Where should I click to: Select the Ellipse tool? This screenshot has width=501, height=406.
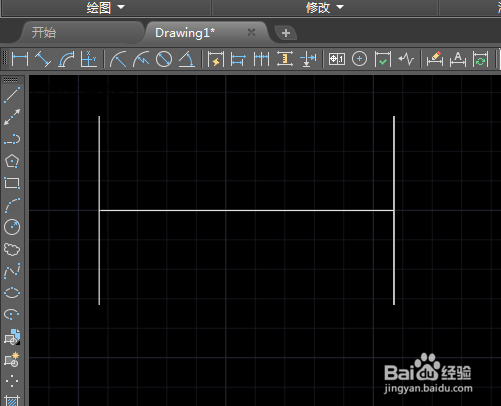tap(12, 293)
